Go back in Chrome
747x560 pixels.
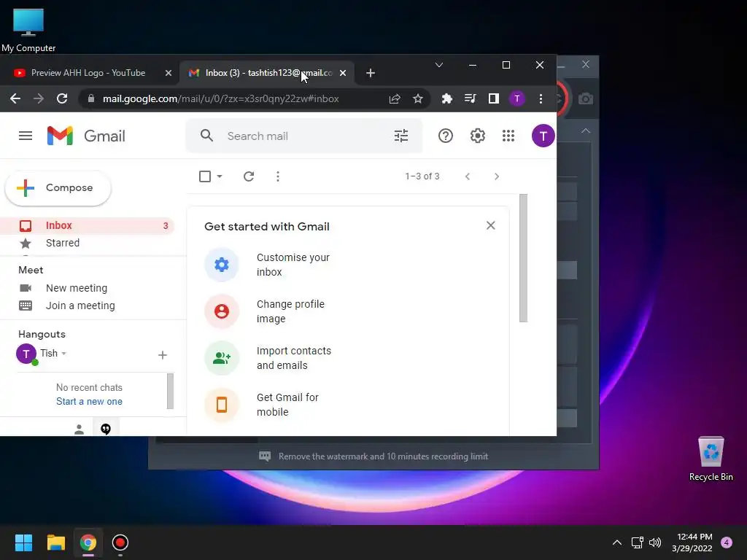pyautogui.click(x=15, y=98)
